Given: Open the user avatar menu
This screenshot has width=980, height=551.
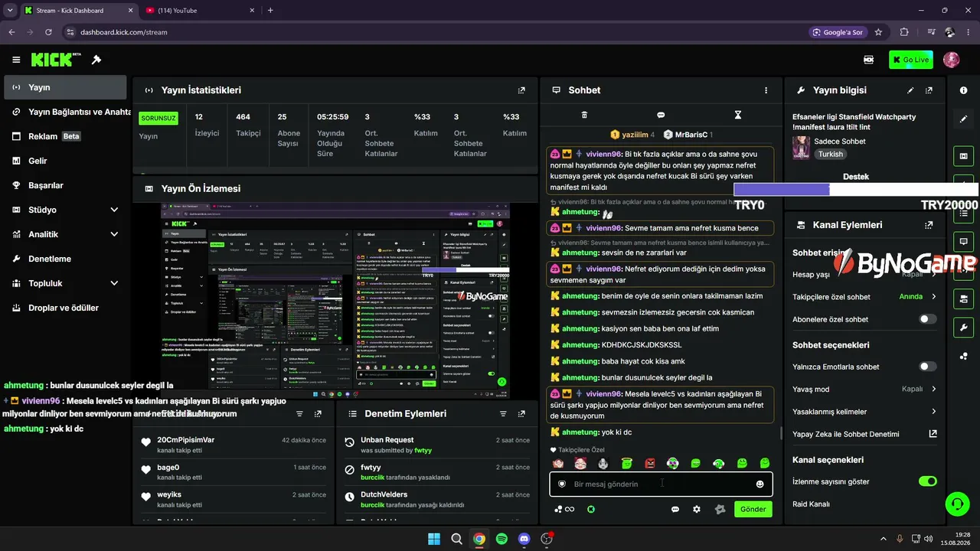Looking at the screenshot, I should (951, 60).
